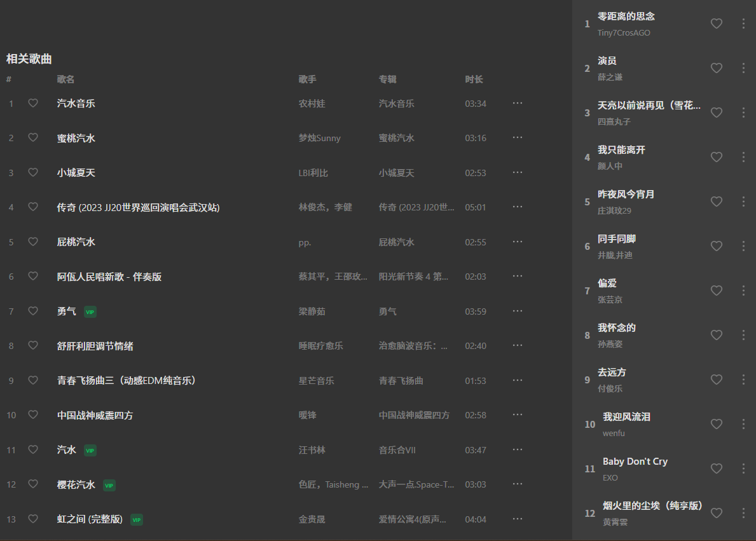Open more options for Baby Don't Cry

click(x=743, y=469)
